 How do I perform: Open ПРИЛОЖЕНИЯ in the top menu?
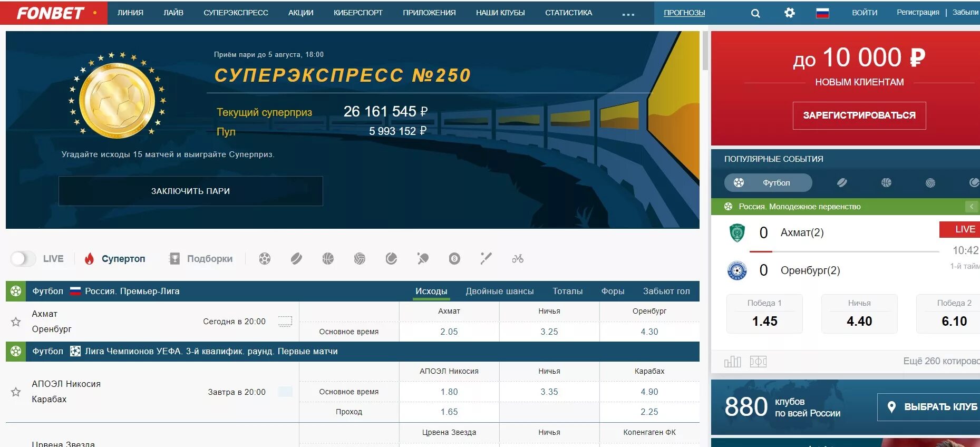(x=429, y=13)
